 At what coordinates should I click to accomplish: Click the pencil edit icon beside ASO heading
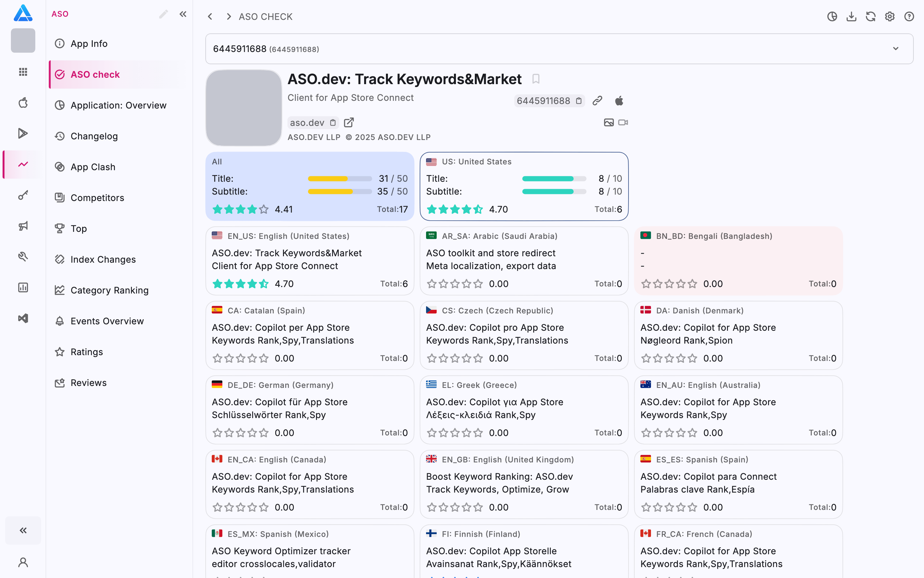(163, 14)
